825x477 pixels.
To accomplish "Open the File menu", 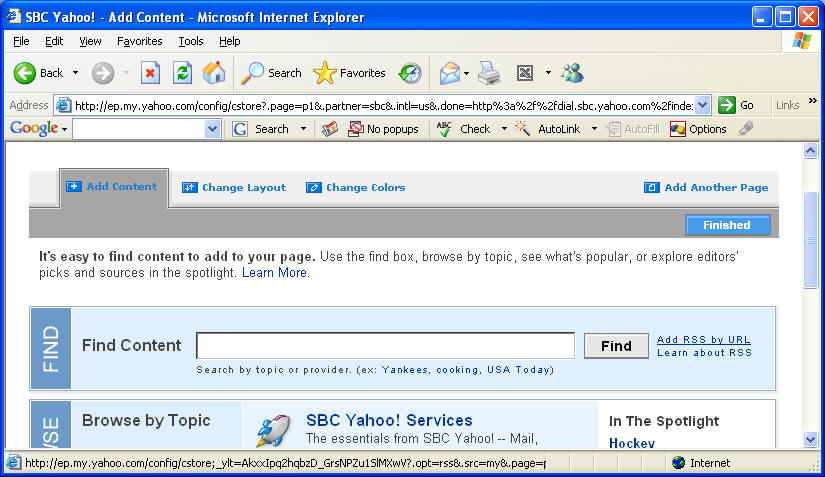I will (21, 41).
